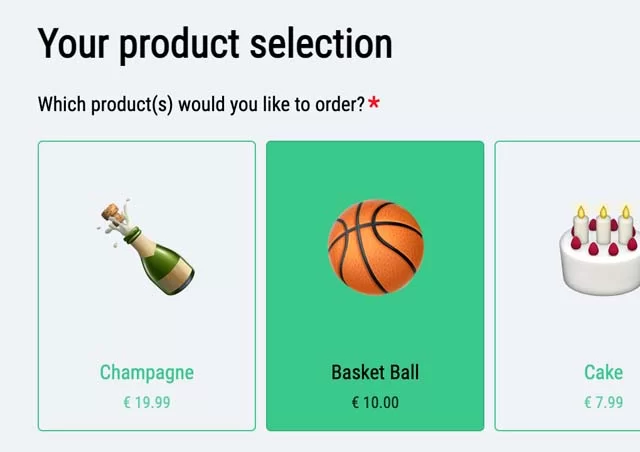640x452 pixels.
Task: Select the Champagne product card
Action: 147,286
